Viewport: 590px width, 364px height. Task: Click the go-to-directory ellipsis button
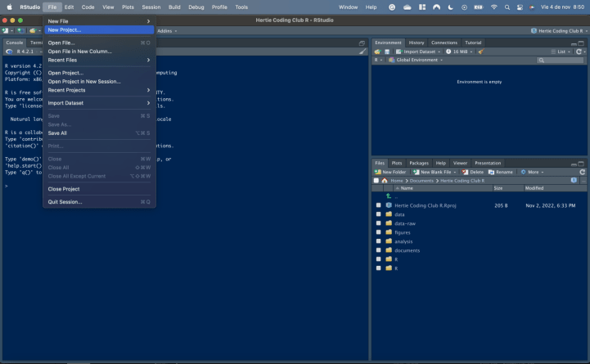point(583,181)
